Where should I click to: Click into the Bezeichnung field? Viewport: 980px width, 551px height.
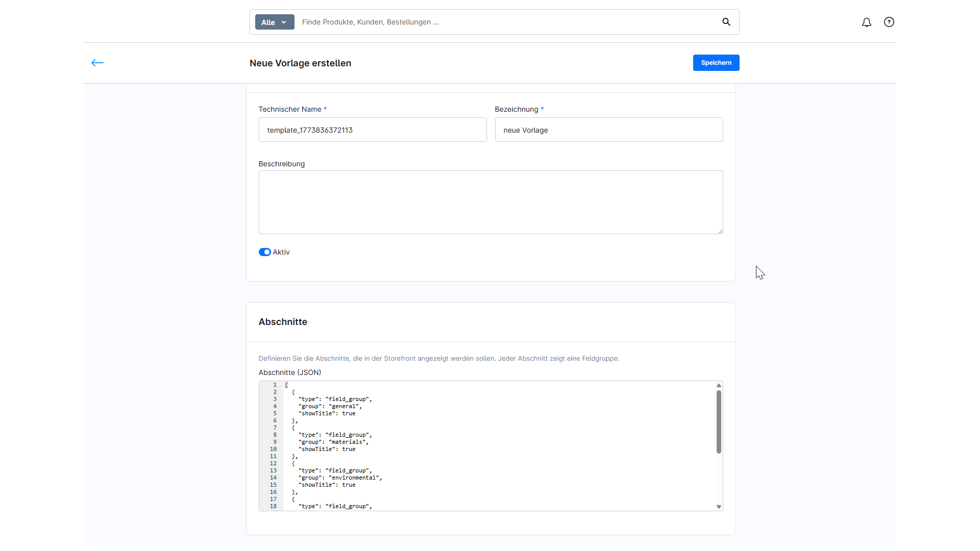[609, 130]
